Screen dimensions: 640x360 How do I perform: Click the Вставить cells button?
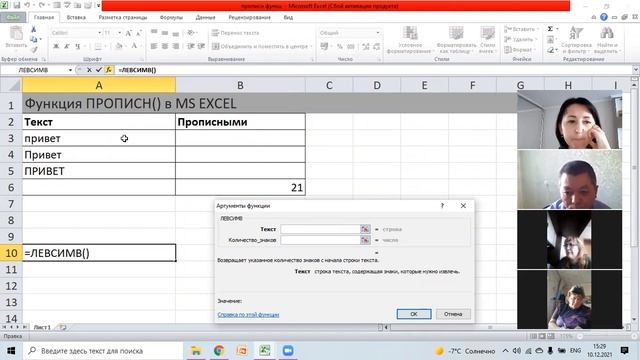[x=522, y=29]
